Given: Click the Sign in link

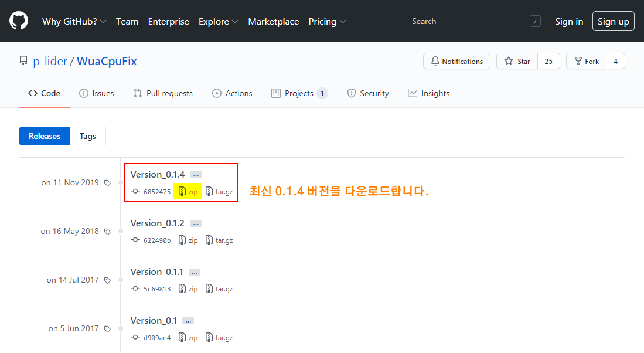Looking at the screenshot, I should point(569,21).
